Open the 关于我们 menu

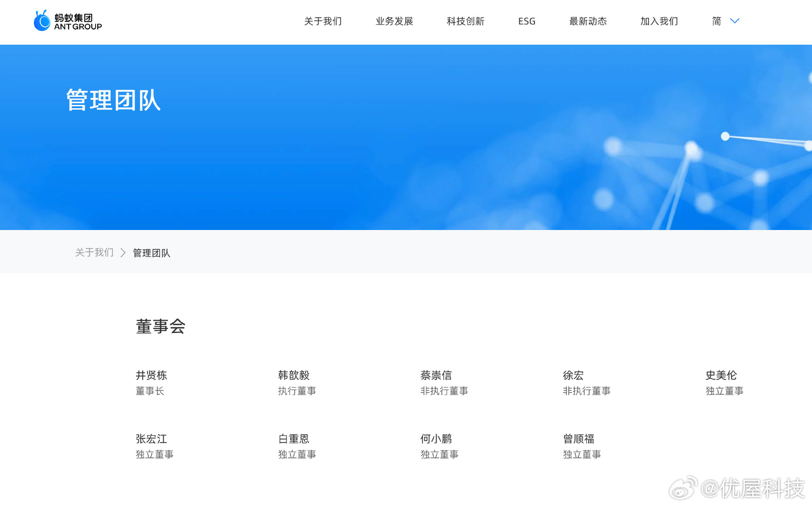323,21
